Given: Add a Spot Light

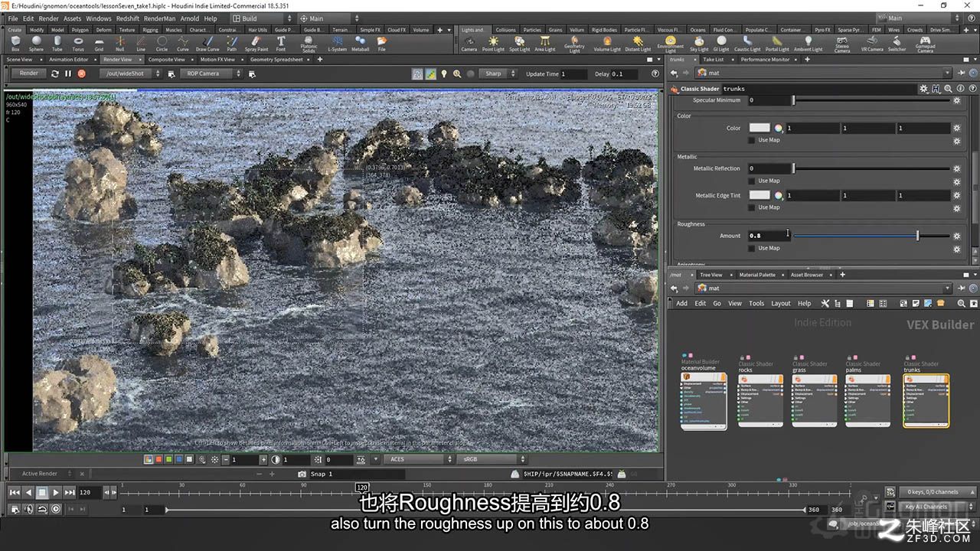Looking at the screenshot, I should [519, 44].
